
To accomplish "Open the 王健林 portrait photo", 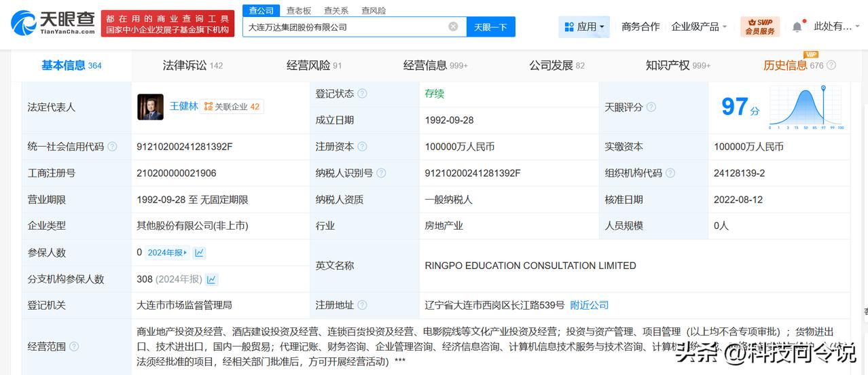I will (x=150, y=107).
